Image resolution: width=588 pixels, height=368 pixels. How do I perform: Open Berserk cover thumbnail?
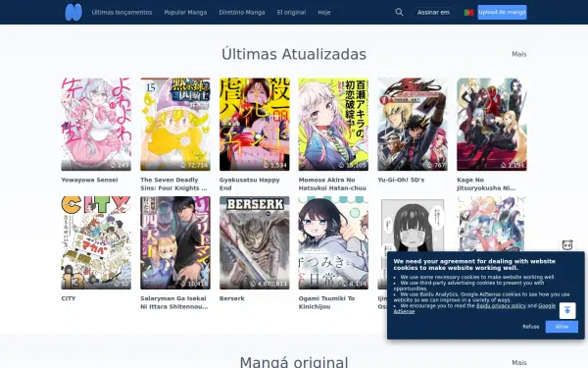pos(254,242)
